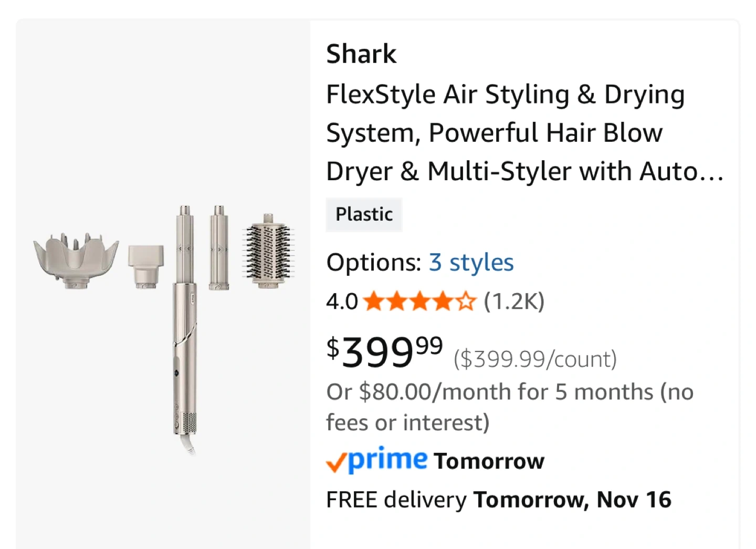Click the $399.99 main price
Screen dimensions: 756x549
click(384, 351)
